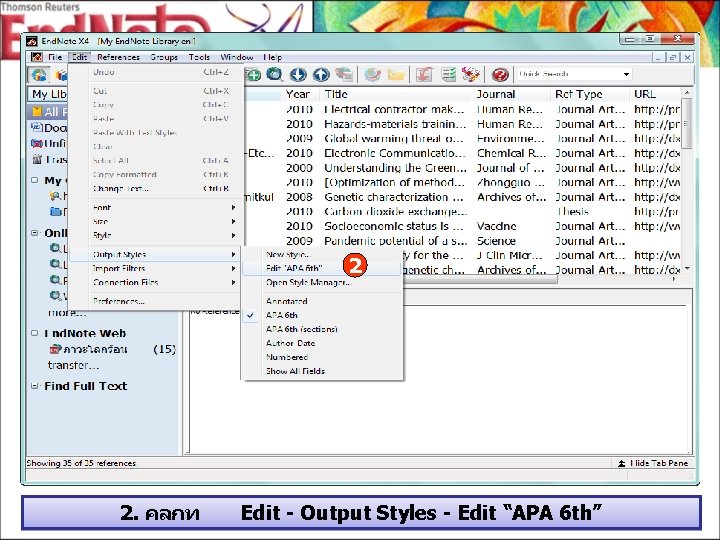Open the File menu
The width and height of the screenshot is (720, 540).
(55, 57)
